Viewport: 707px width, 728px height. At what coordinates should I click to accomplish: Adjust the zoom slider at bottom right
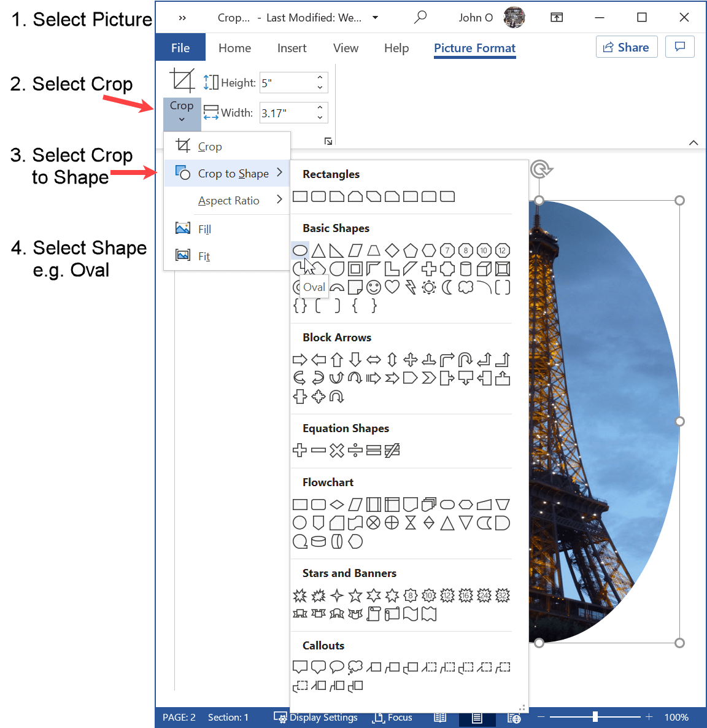pos(595,716)
